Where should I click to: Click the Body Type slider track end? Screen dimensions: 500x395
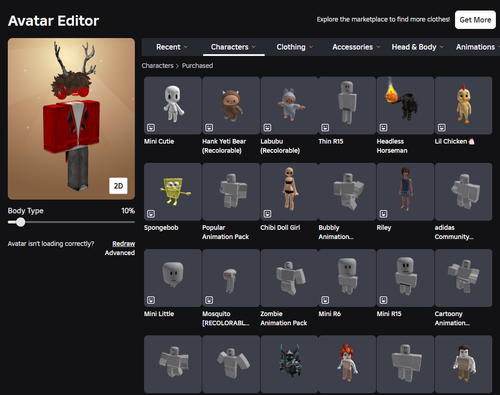[133, 222]
